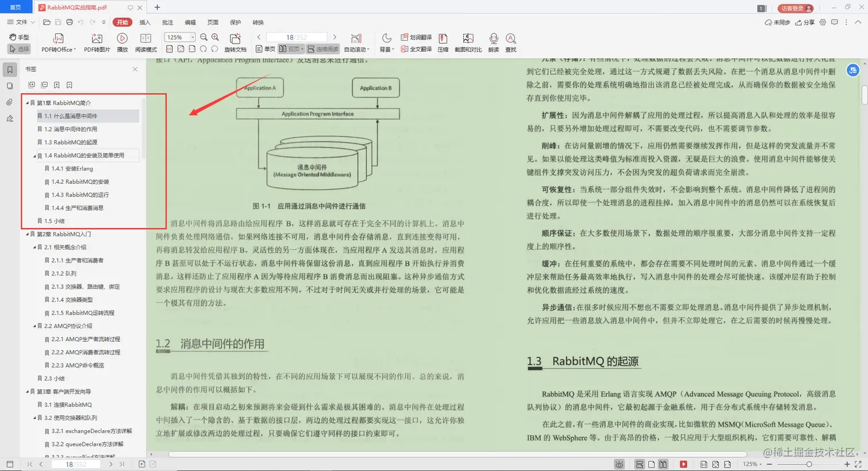Select bookmark entry 1.4.1 安装Erlang

point(72,168)
